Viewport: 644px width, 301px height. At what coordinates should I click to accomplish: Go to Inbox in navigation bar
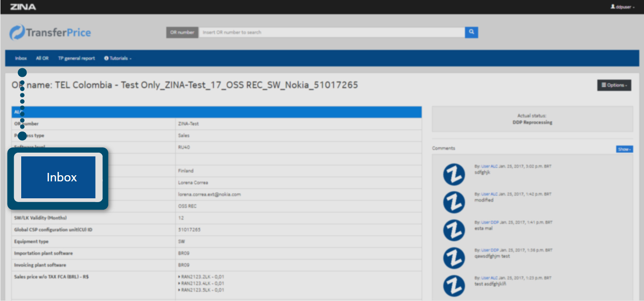point(21,58)
